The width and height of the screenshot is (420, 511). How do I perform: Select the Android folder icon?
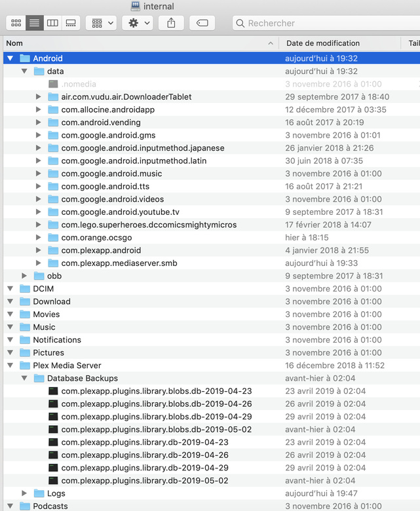25,58
